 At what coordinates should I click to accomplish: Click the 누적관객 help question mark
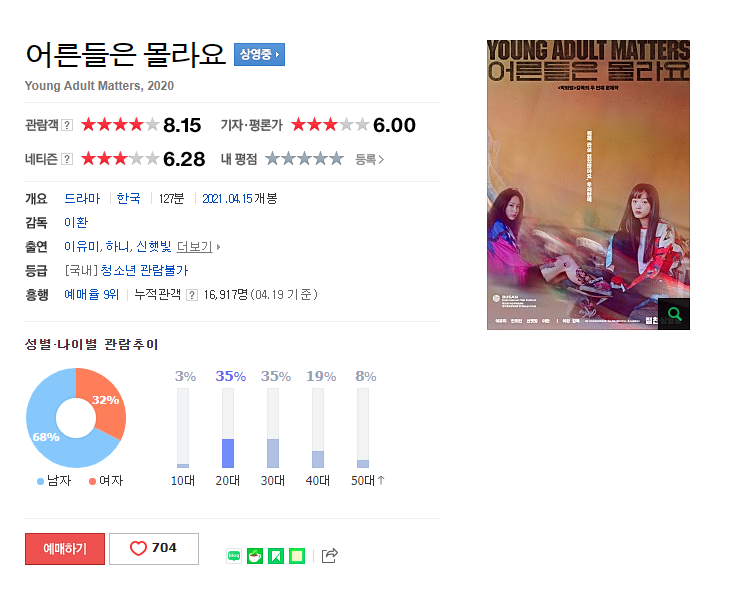192,295
